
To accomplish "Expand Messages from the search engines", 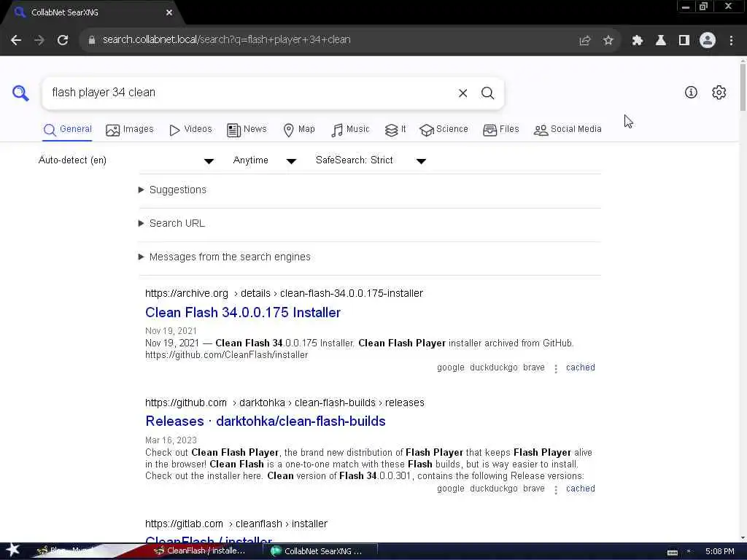I will 225,257.
